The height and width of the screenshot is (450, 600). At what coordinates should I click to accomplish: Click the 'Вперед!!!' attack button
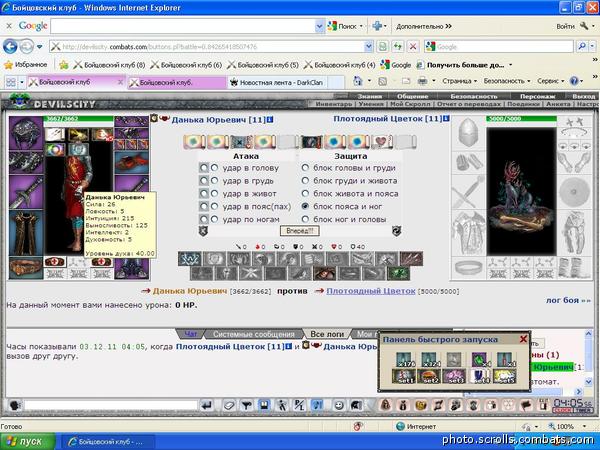300,231
